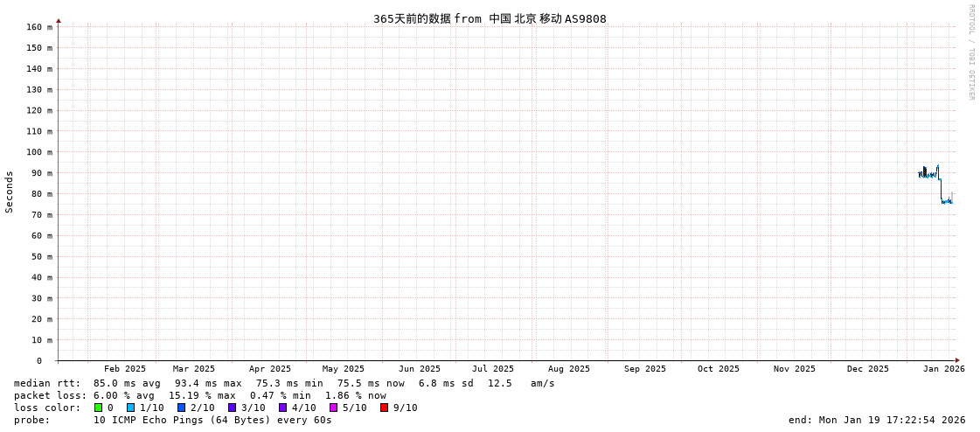Select the May 2025 x-axis label
The width and height of the screenshot is (980, 432).
tap(344, 369)
